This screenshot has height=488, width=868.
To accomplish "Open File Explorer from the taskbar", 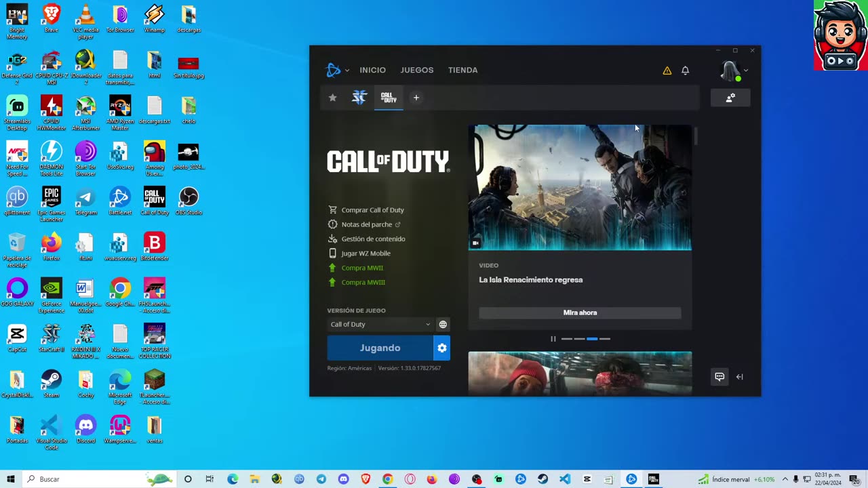I will [x=254, y=479].
